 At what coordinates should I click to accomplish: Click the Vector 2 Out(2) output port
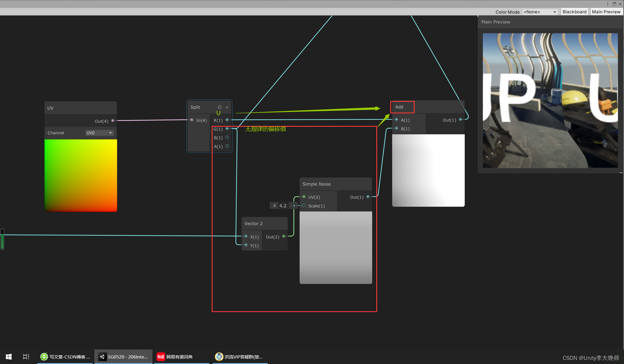(284, 236)
